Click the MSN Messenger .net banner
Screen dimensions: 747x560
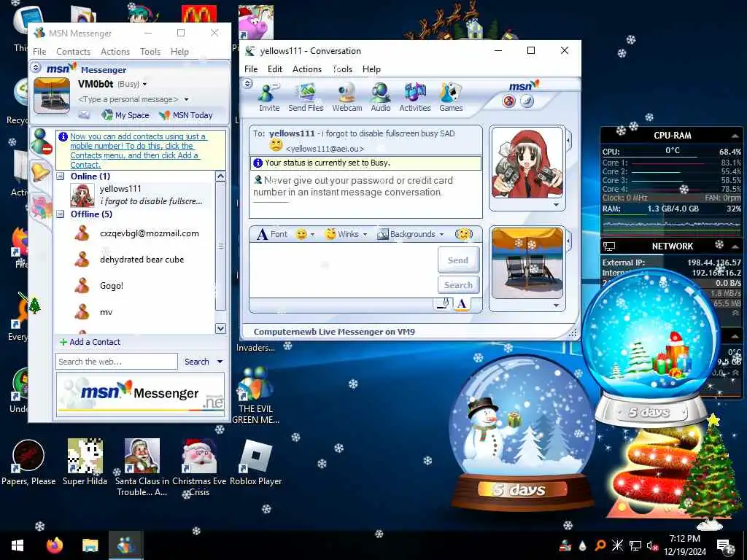click(x=141, y=393)
